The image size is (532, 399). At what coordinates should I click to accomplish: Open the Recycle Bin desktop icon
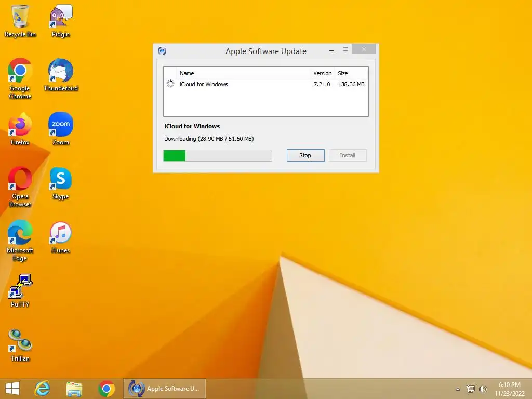coord(20,20)
